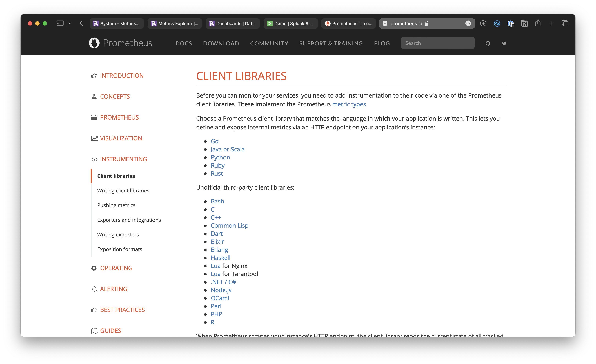The image size is (596, 364).
Task: Select Client libraries in sidebar
Action: (116, 176)
